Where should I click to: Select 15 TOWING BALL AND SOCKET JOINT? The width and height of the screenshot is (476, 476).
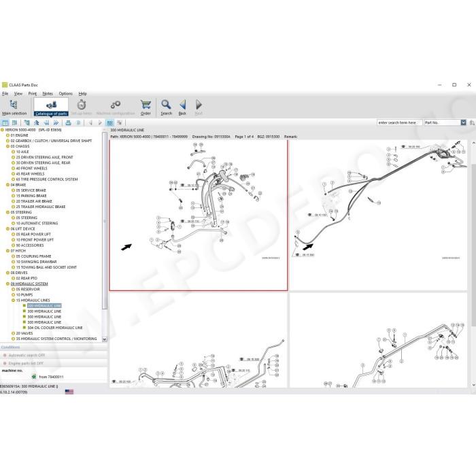coord(46,267)
